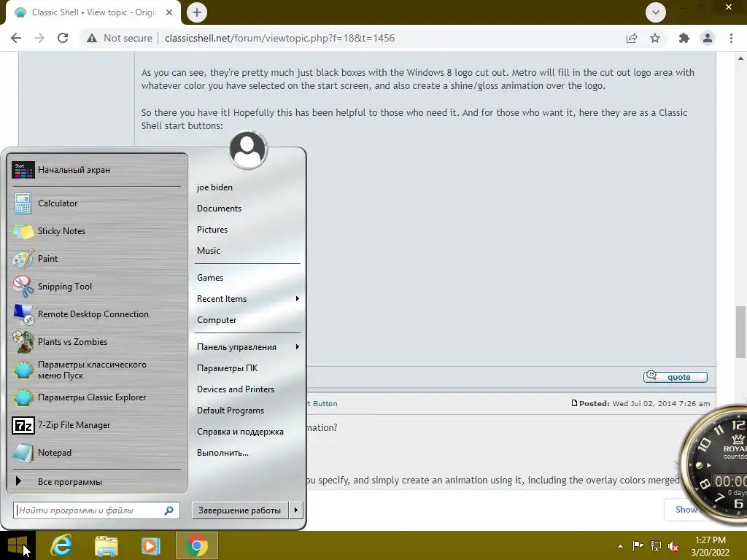Click the Chrome address bar URL

[x=279, y=38]
